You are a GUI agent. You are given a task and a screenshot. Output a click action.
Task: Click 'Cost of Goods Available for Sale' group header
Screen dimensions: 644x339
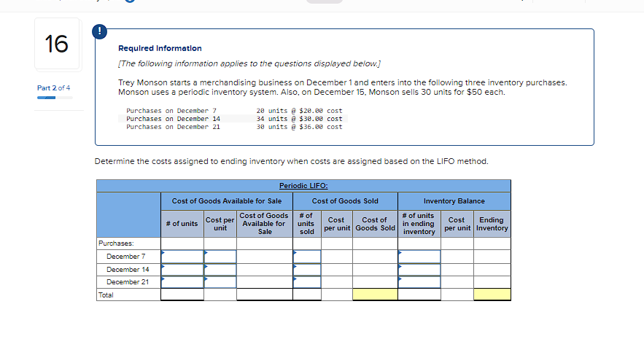227,201
